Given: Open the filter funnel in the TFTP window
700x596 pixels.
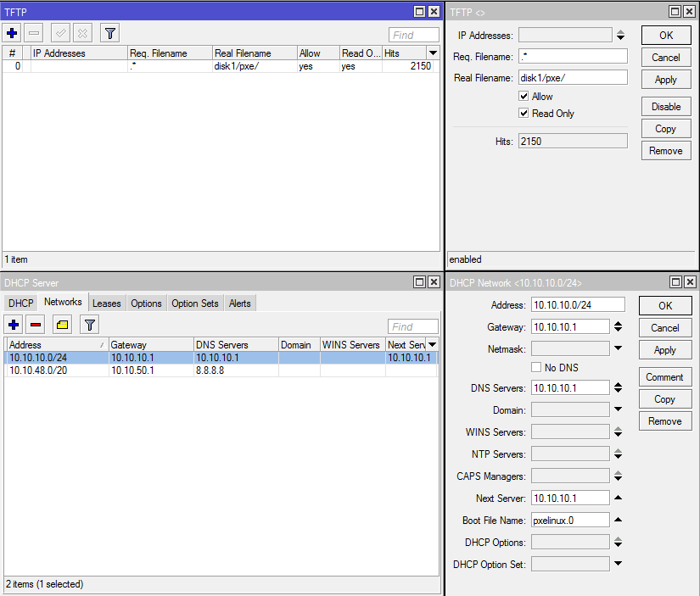Looking at the screenshot, I should pyautogui.click(x=109, y=33).
